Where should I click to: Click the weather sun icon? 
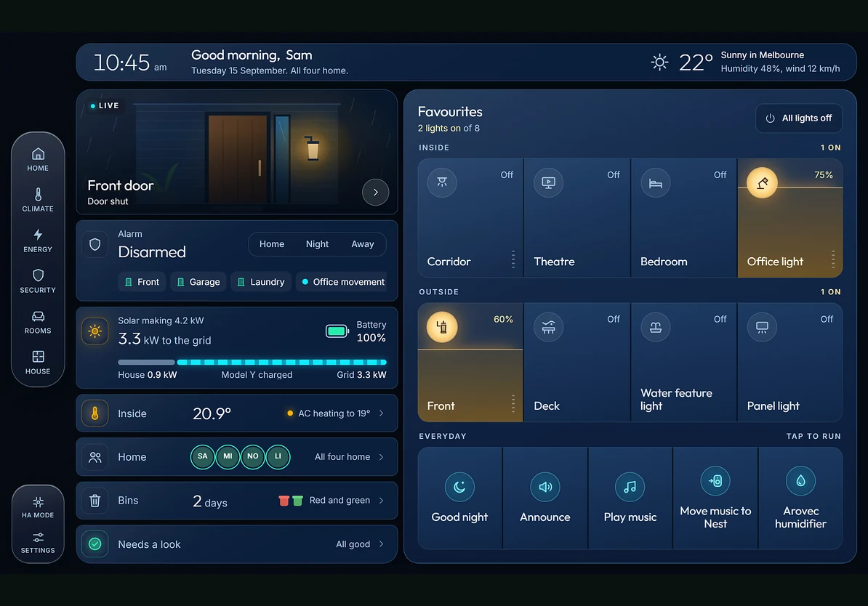659,62
